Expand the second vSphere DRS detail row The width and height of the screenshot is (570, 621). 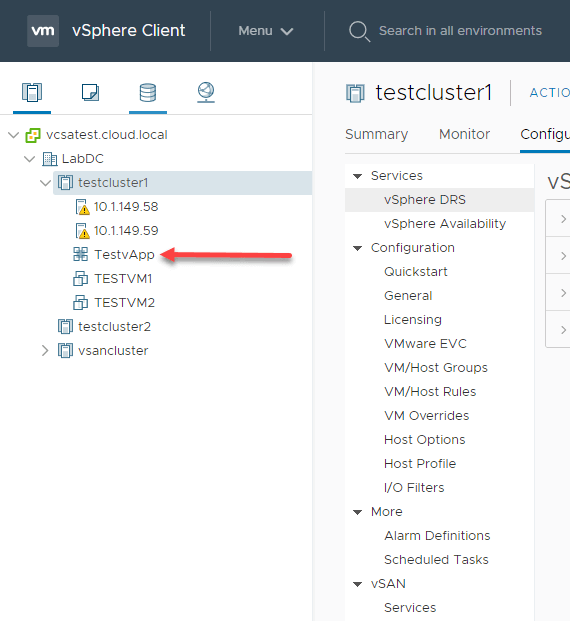[564, 256]
